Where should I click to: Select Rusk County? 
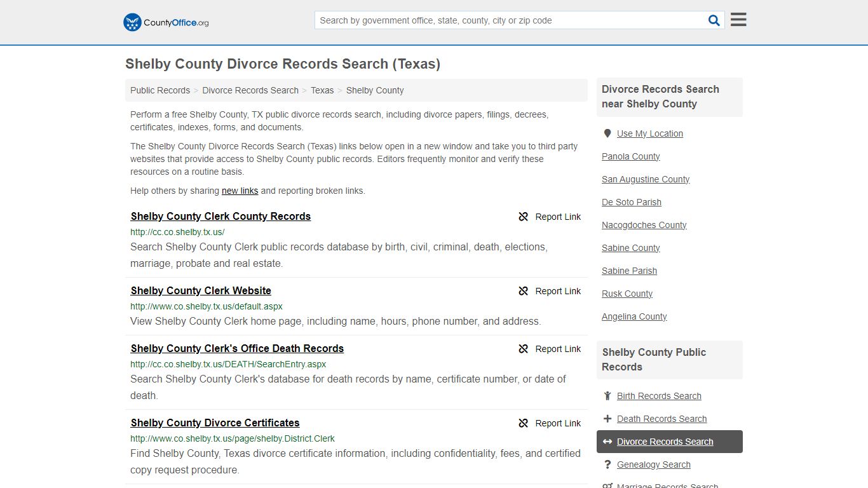point(627,294)
